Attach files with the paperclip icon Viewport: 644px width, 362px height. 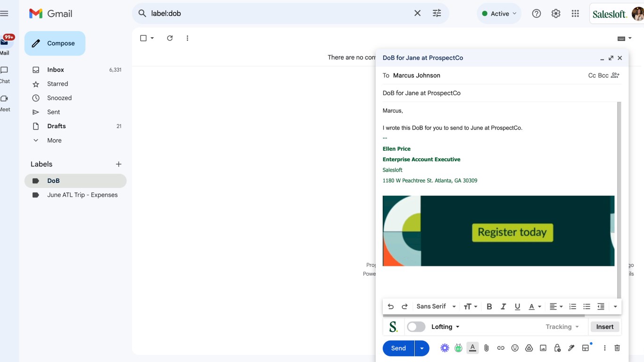click(x=487, y=348)
